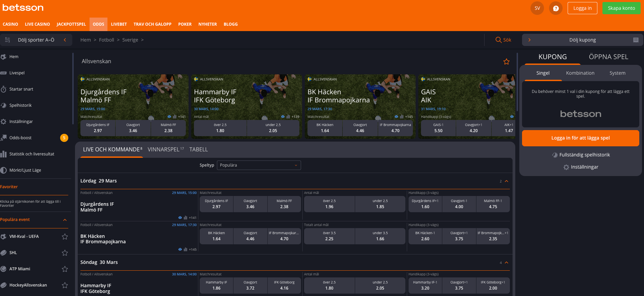Open the Hammarby IF vs IFK Göteborg list match
Screen dimensions: 644x296
pyautogui.click(x=96, y=288)
